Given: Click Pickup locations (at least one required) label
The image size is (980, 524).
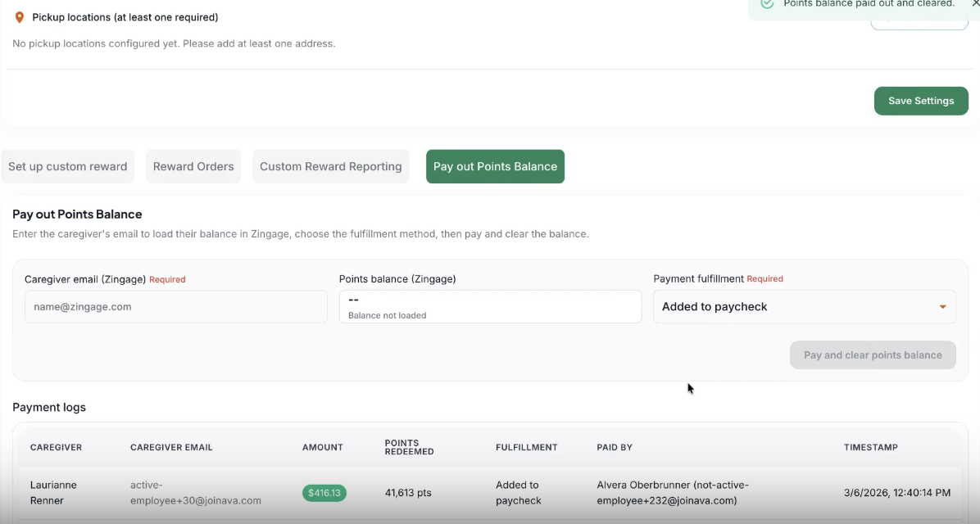Looking at the screenshot, I should (125, 17).
